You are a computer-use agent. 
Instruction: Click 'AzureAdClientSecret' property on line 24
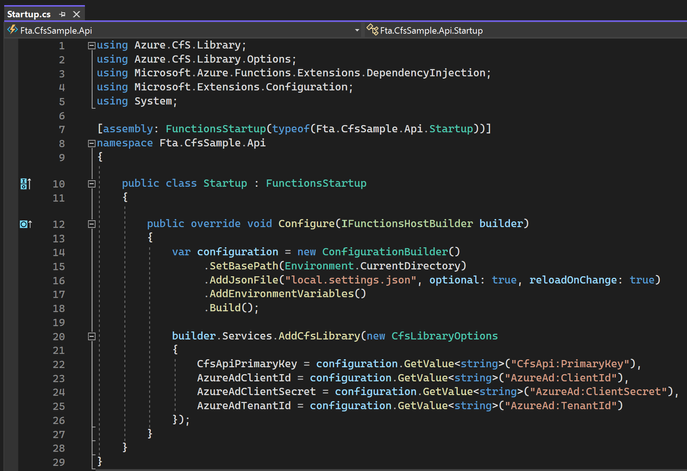click(256, 391)
